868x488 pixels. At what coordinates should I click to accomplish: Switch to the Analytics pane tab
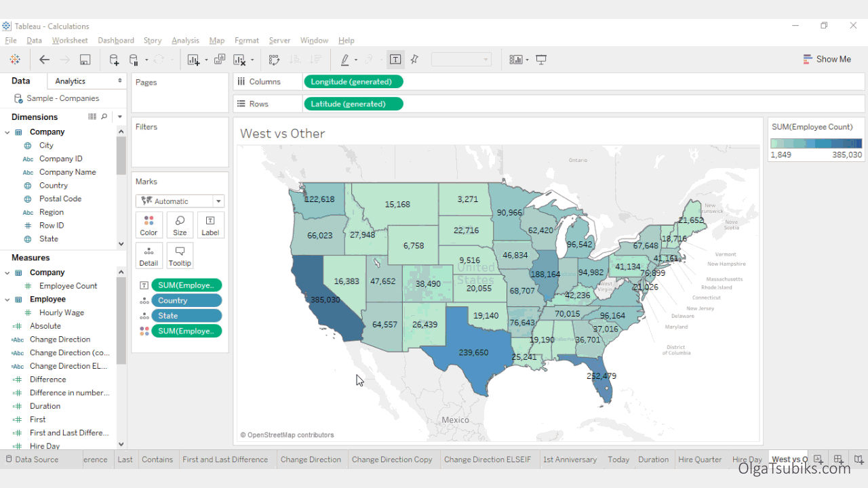[x=71, y=80]
